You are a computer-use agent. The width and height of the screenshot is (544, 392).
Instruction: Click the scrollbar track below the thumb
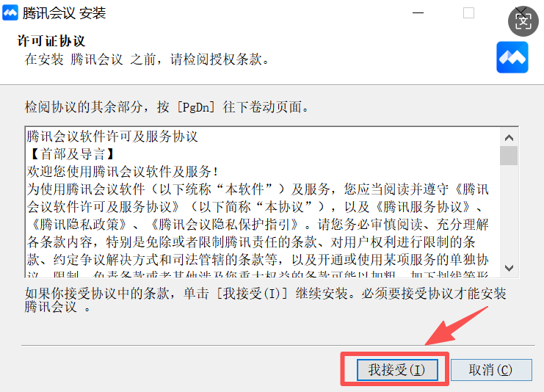509,212
